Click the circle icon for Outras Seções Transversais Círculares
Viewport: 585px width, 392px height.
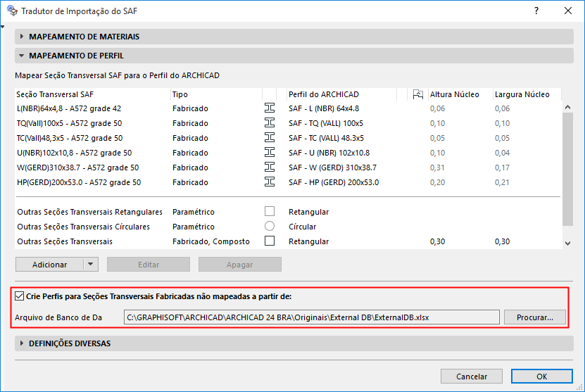click(x=269, y=227)
